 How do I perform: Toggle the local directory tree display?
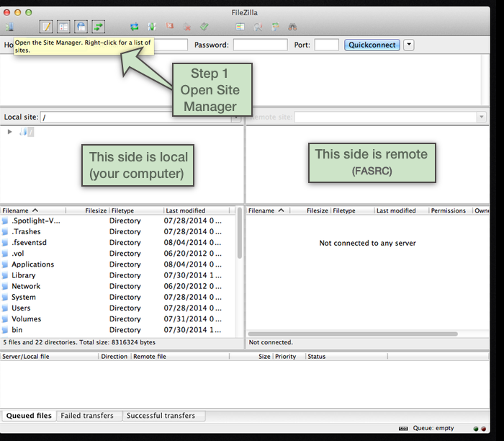click(x=63, y=27)
